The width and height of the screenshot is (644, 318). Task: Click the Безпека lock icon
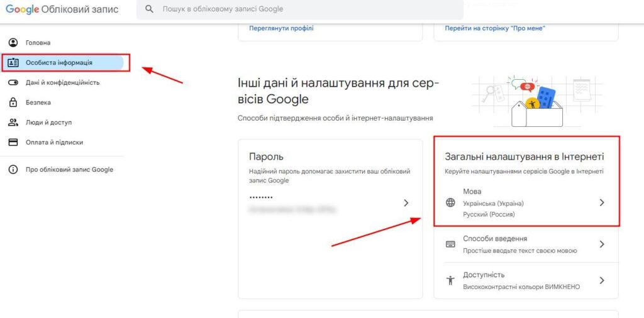13,102
